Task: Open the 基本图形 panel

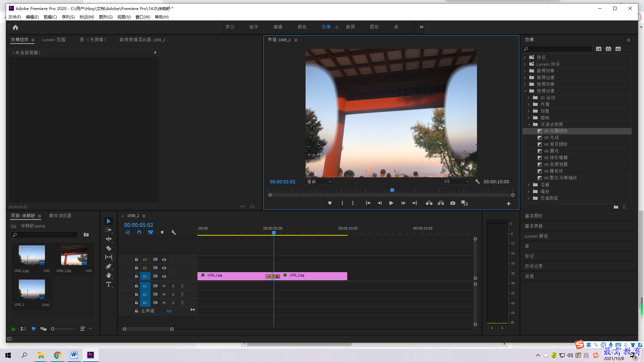Action: tap(534, 216)
